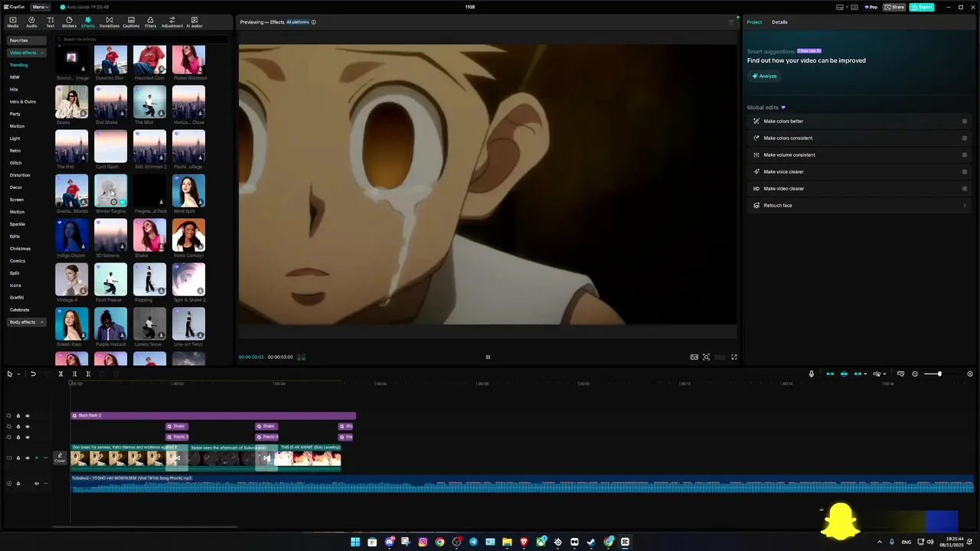Open the Captions panel
The width and height of the screenshot is (980, 551).
point(131,22)
